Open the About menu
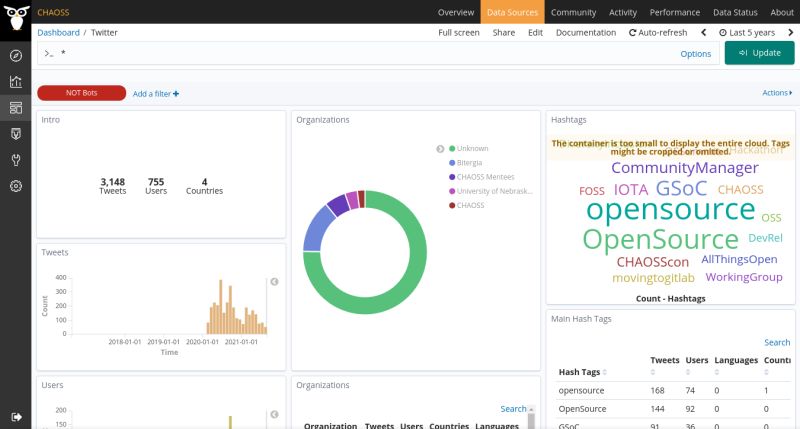This screenshot has width=800, height=429. 782,12
